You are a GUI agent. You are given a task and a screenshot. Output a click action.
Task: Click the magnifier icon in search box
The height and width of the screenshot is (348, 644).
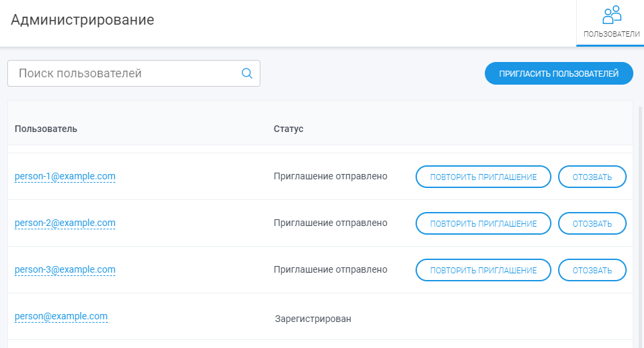tap(247, 73)
